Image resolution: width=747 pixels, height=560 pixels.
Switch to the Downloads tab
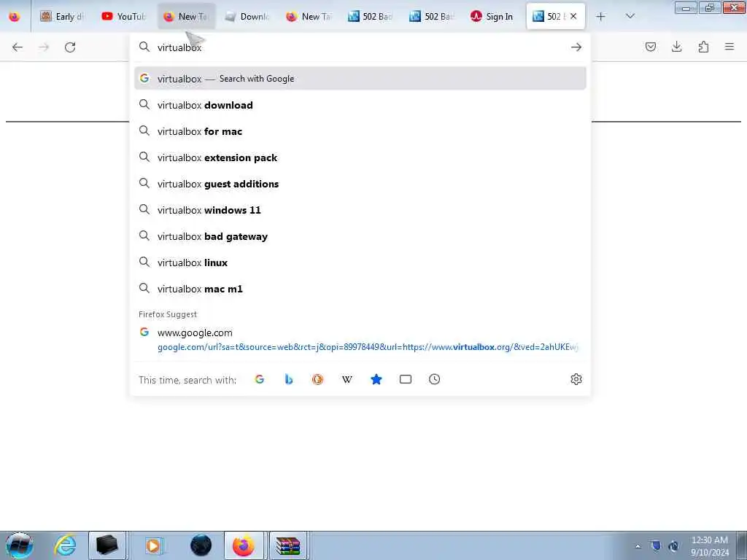point(248,17)
